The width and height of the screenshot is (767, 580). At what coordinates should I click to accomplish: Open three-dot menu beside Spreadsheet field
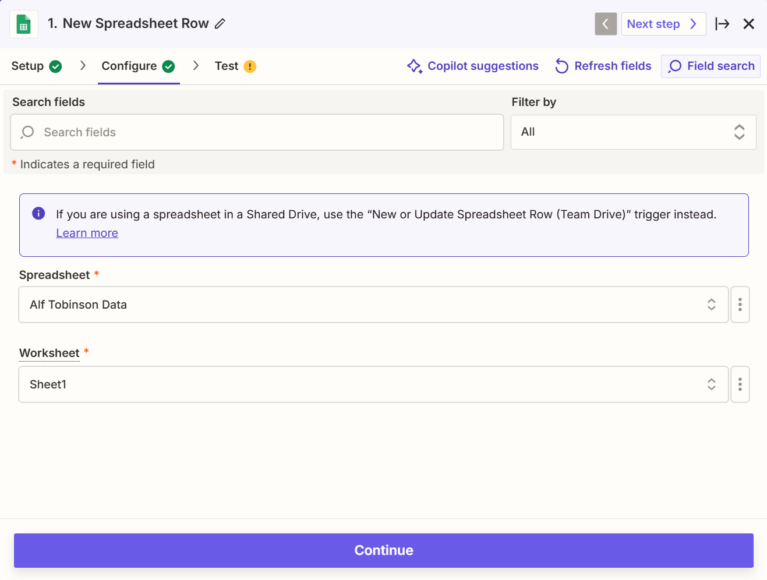(740, 305)
